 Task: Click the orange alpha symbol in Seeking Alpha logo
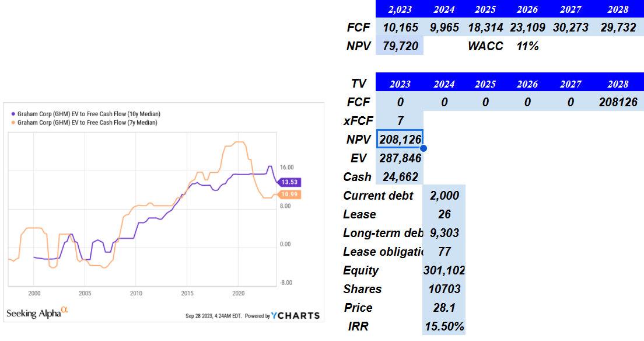click(64, 309)
